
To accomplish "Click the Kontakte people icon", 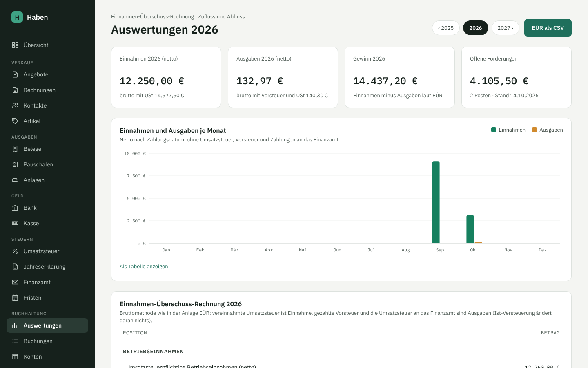I will tap(15, 105).
